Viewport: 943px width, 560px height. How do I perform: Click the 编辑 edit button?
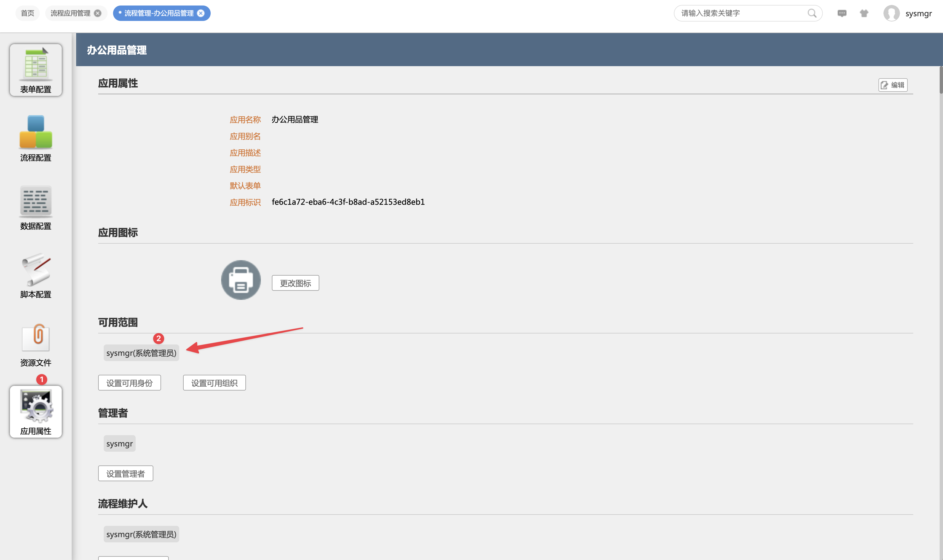(893, 85)
